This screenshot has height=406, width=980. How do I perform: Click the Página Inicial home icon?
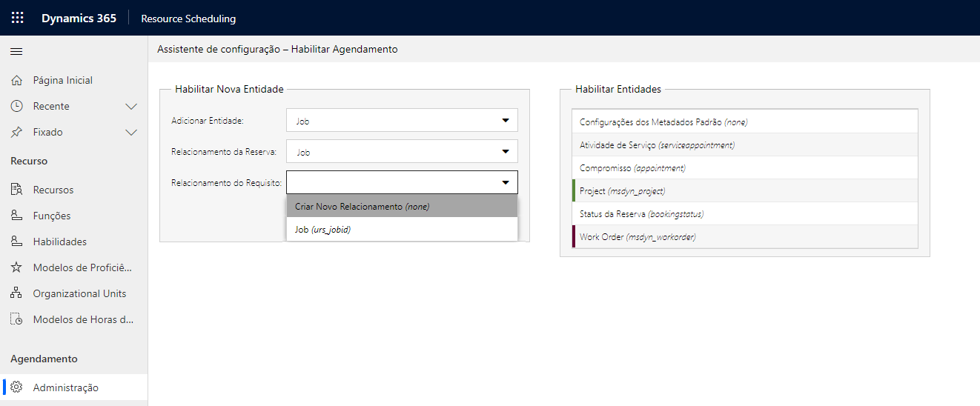coord(17,80)
